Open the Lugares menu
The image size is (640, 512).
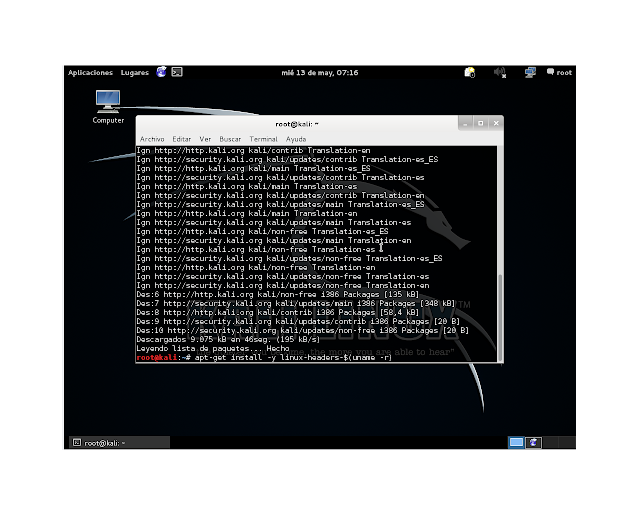pos(135,73)
